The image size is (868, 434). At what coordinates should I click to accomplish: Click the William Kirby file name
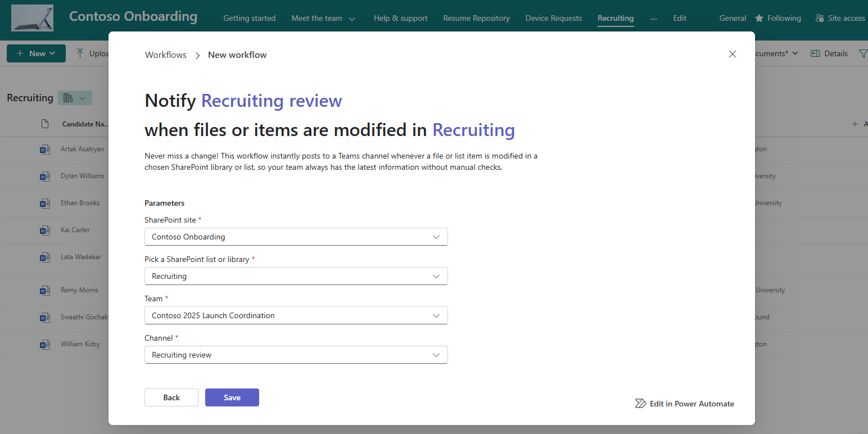point(80,343)
